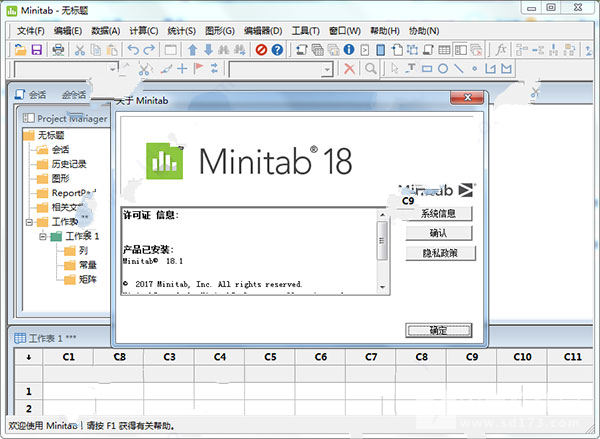Show the worksheet grid icon in toolbar
600x439 pixels.
point(444,50)
